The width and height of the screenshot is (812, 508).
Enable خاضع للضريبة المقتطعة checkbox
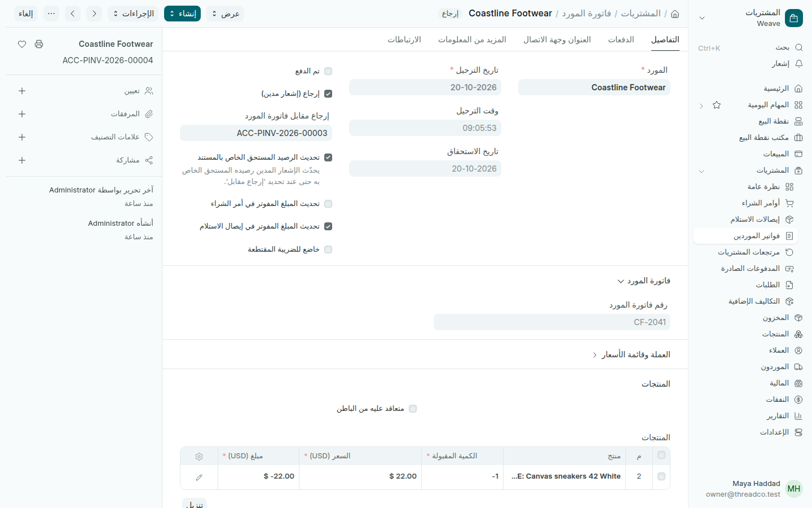[x=328, y=249]
